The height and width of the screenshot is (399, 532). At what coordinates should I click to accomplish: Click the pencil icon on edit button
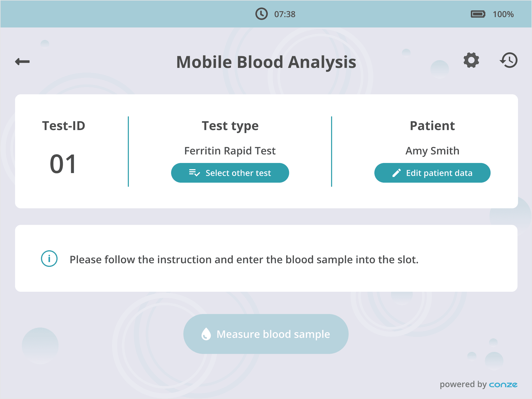pyautogui.click(x=396, y=173)
